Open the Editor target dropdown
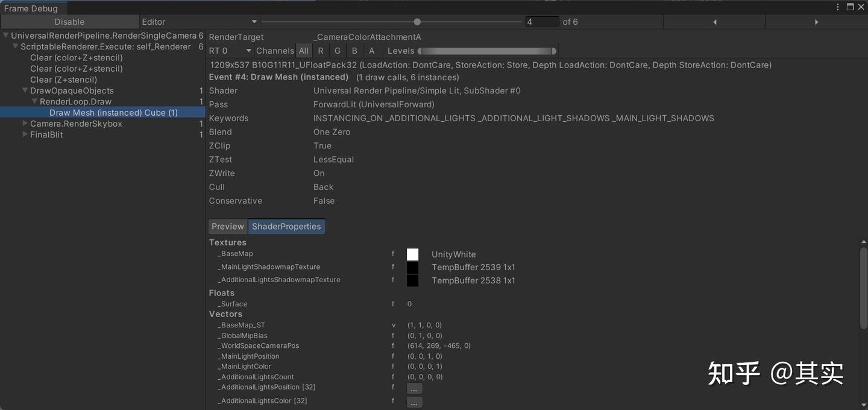 tap(199, 22)
